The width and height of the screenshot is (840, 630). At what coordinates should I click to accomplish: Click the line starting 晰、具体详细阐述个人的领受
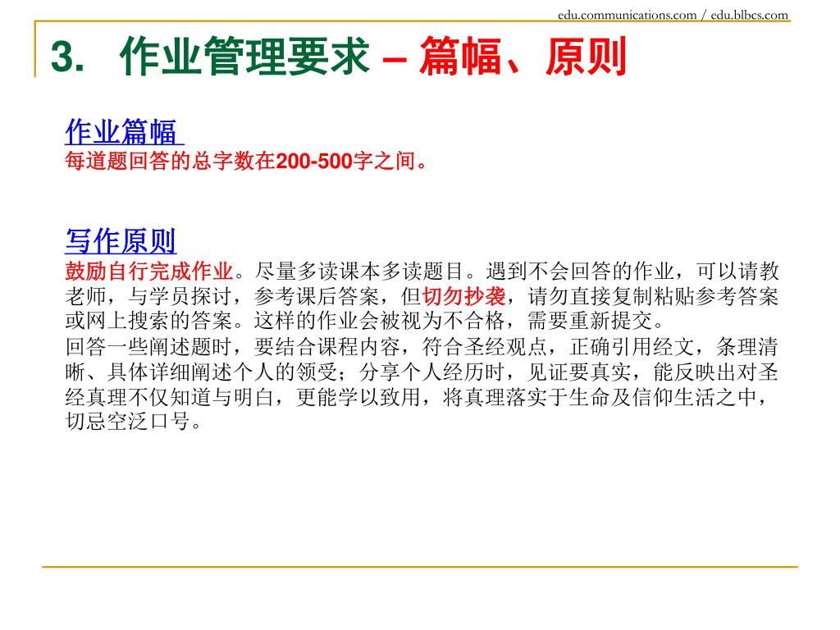[422, 372]
